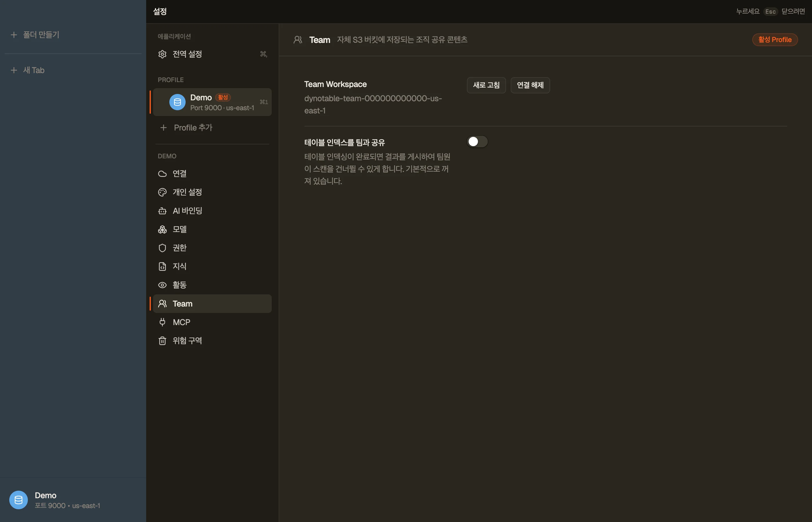Viewport: 812px width, 522px height.
Task: Click the cloud icon for 연결
Action: point(162,173)
